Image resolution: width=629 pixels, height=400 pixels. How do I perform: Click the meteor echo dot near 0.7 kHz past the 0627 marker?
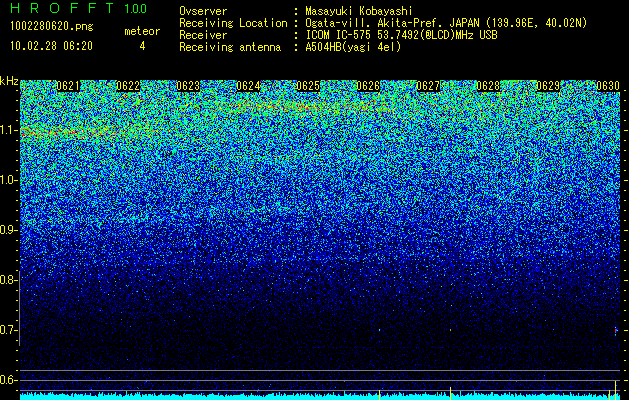tap(450, 330)
